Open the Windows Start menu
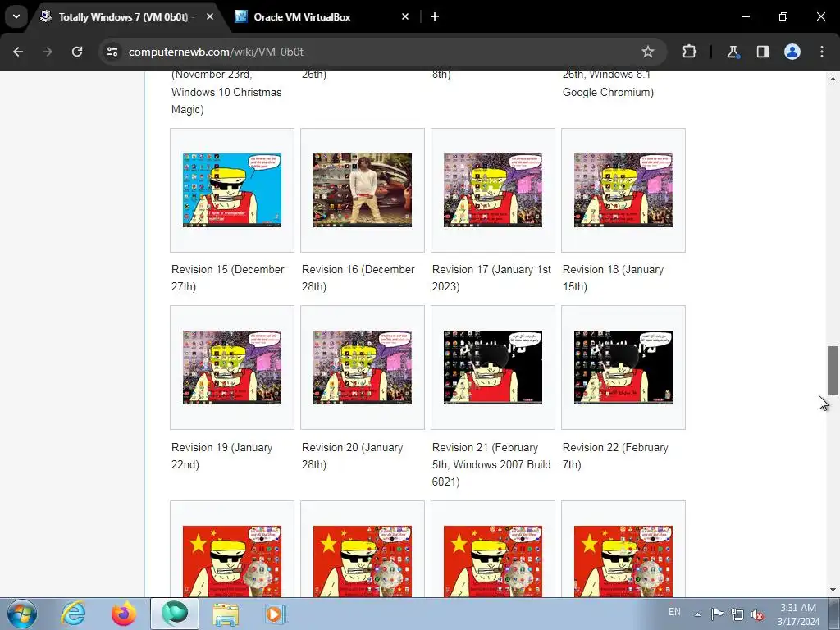840x630 pixels. (x=22, y=614)
